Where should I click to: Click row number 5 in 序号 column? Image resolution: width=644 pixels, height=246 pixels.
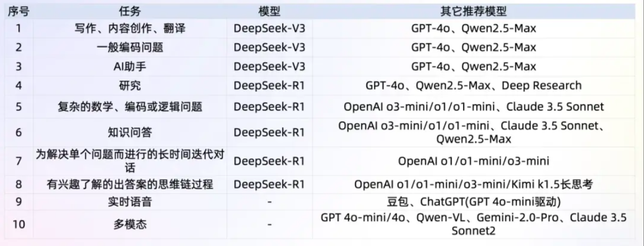(x=18, y=107)
